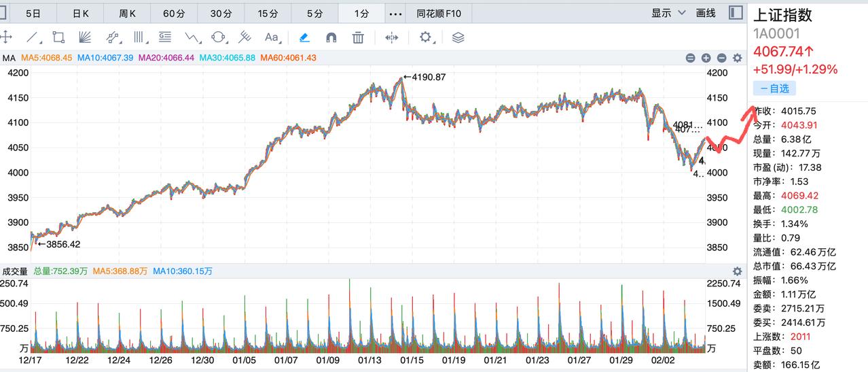Click the 市盈(动) 17.38 row
This screenshot has height=372, width=868.
point(787,167)
